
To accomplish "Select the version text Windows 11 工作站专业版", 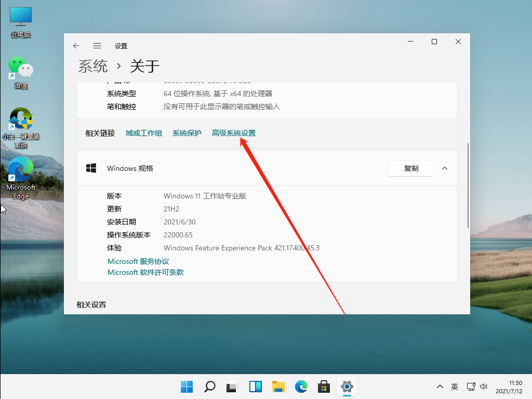I will (x=205, y=196).
